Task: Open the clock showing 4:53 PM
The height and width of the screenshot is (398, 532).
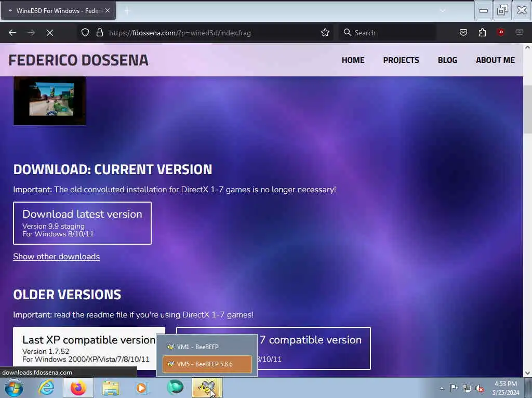Action: point(506,388)
